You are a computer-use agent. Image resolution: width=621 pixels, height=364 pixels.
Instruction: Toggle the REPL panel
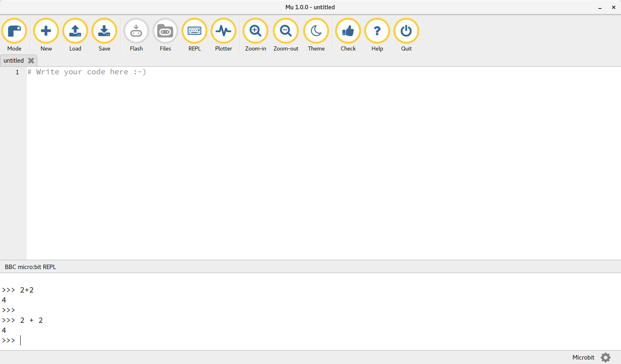194,35
